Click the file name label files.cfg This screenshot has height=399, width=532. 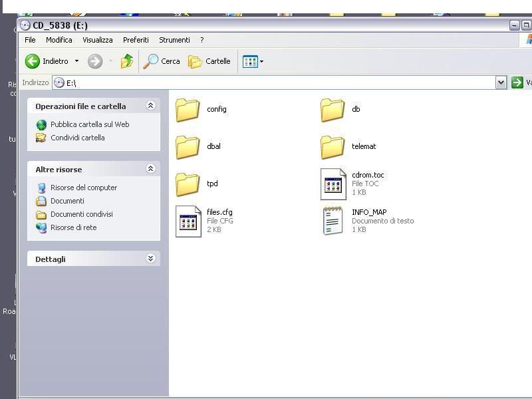tap(219, 212)
